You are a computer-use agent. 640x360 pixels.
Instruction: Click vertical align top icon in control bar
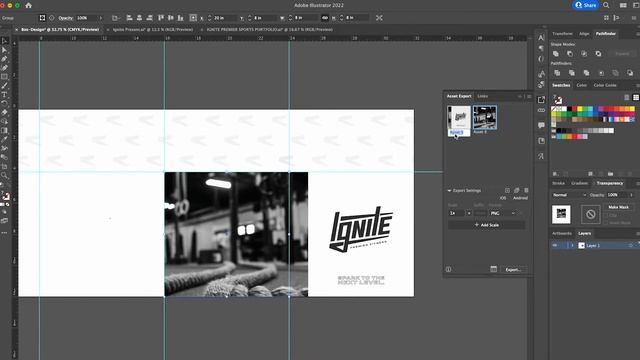pyautogui.click(x=161, y=18)
